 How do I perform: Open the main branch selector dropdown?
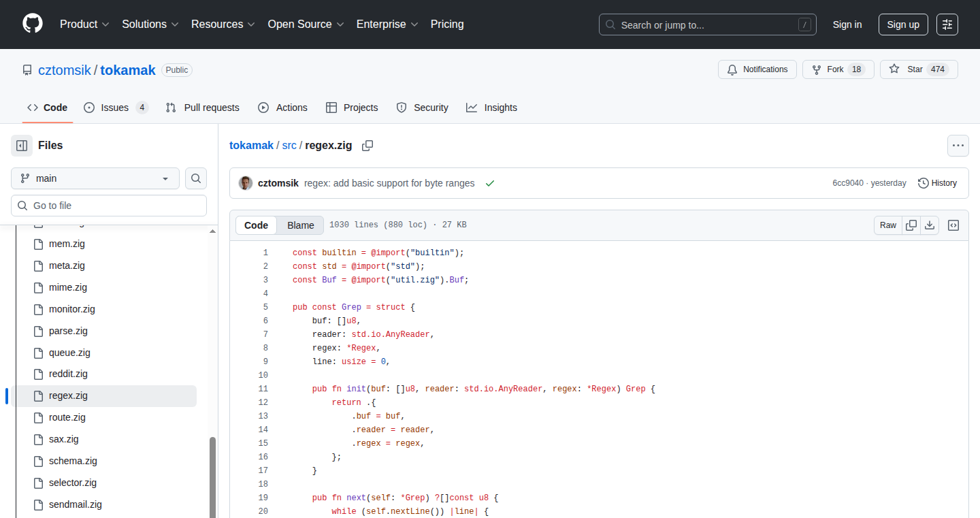(95, 178)
